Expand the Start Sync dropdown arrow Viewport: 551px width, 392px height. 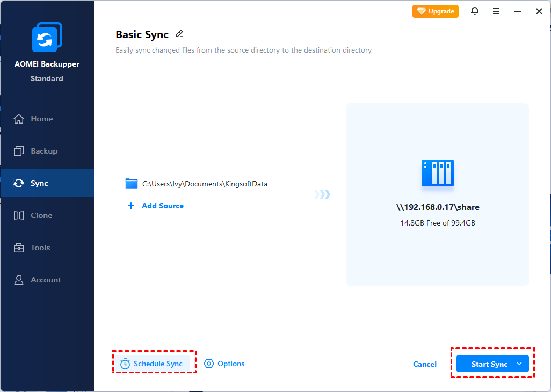519,364
